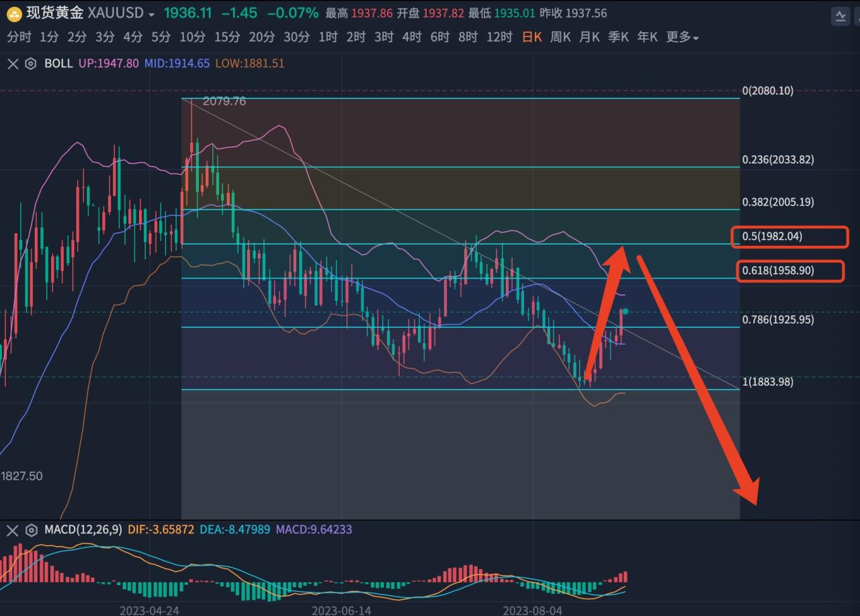This screenshot has height=616, width=860.
Task: Click the BOLL LOW:1881.51 value
Action: (x=249, y=64)
